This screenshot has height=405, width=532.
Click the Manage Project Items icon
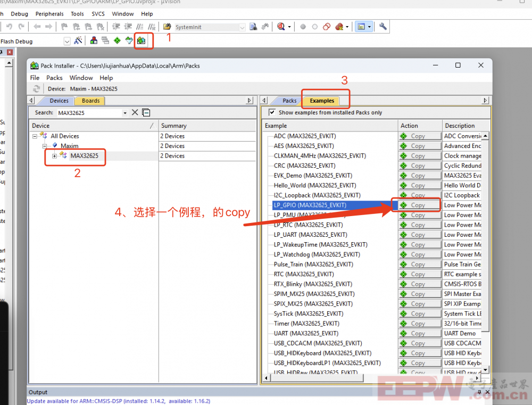click(x=94, y=41)
